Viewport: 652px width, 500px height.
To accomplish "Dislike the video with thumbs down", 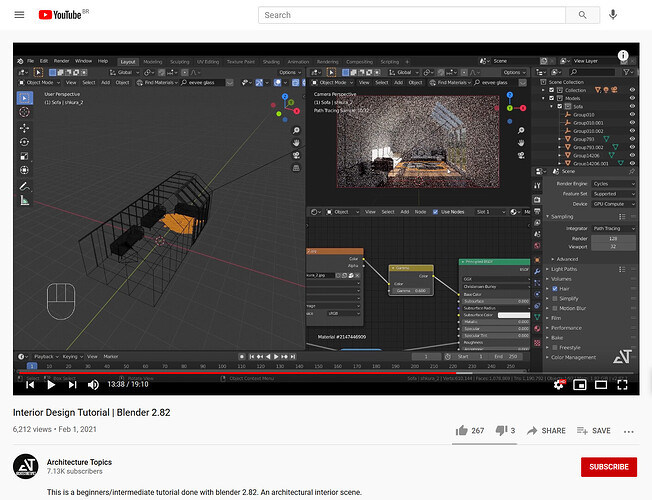I will click(x=501, y=431).
